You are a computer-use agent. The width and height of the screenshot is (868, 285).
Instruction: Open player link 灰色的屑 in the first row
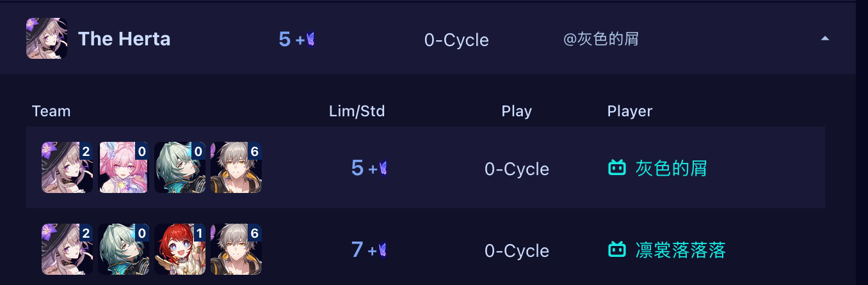(671, 169)
